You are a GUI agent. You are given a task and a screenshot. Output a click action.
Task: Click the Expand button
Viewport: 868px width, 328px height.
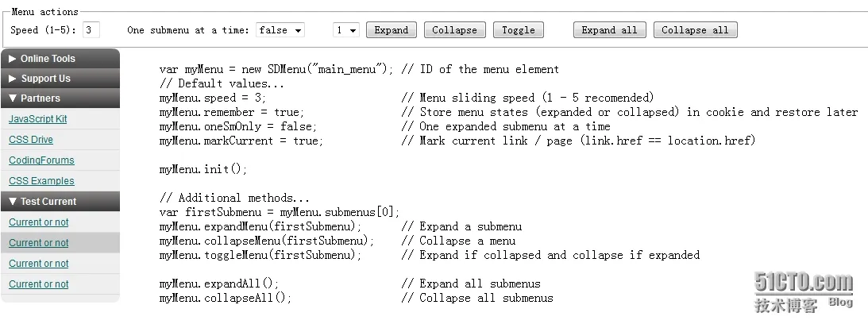[x=392, y=30]
